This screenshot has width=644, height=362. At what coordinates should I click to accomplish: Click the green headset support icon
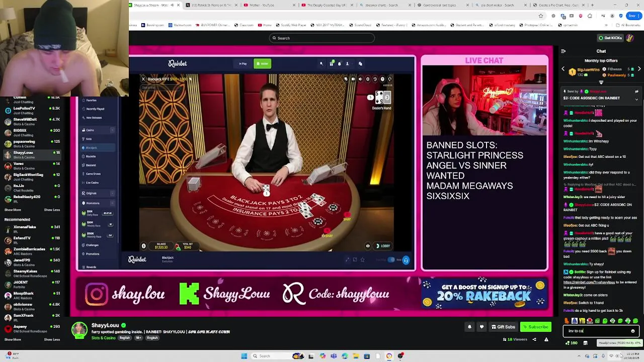coord(406,260)
